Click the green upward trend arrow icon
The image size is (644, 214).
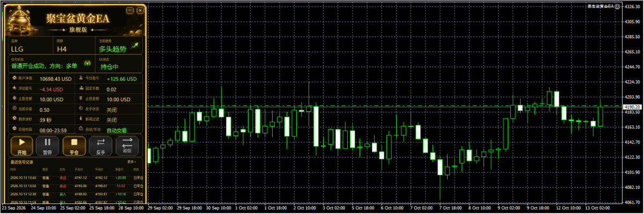coord(135,46)
